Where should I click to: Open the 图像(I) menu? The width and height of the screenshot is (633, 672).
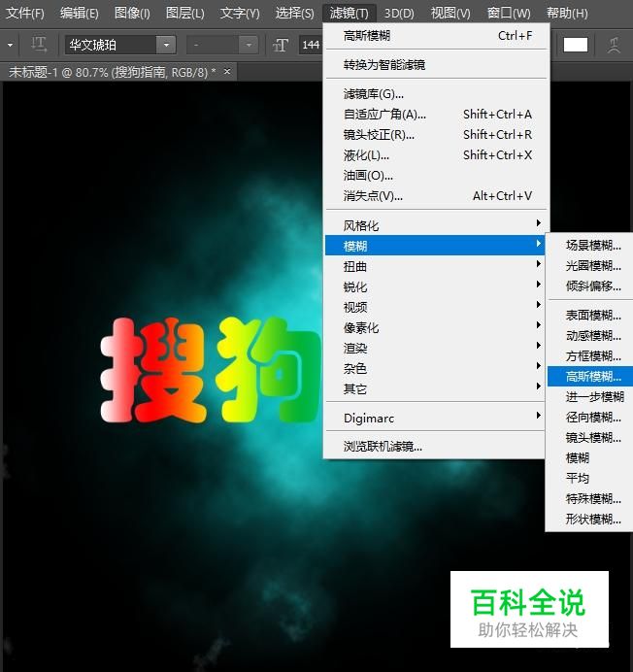[132, 13]
